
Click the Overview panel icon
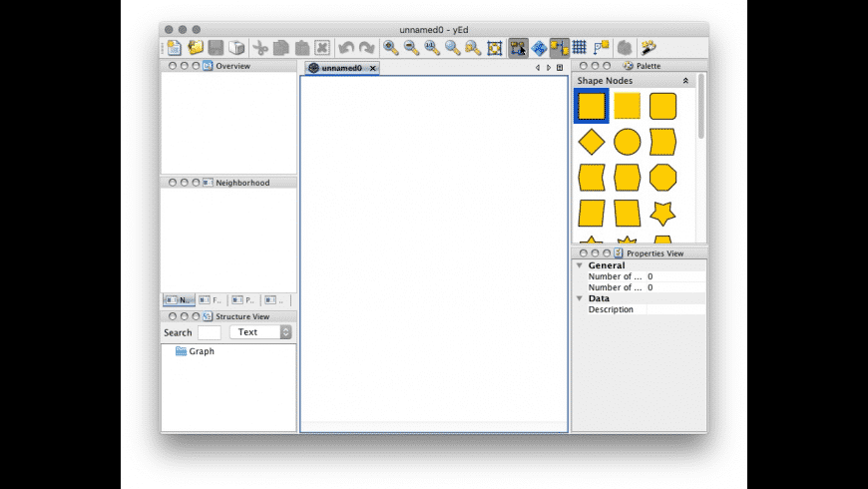point(208,66)
